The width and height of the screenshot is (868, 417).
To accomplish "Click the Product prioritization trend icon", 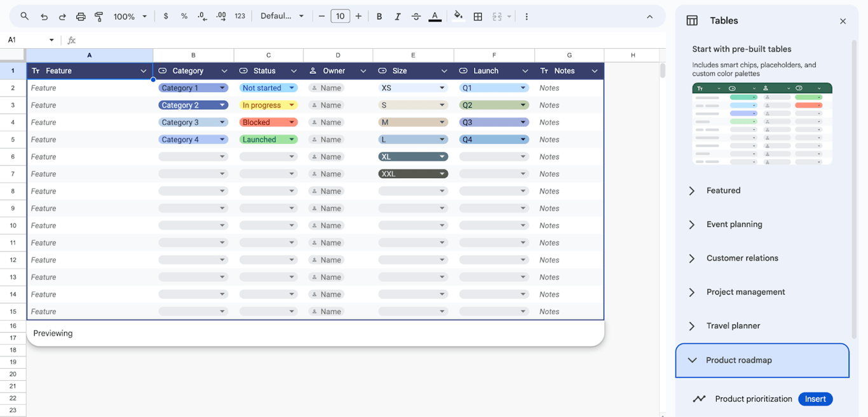I will 699,399.
